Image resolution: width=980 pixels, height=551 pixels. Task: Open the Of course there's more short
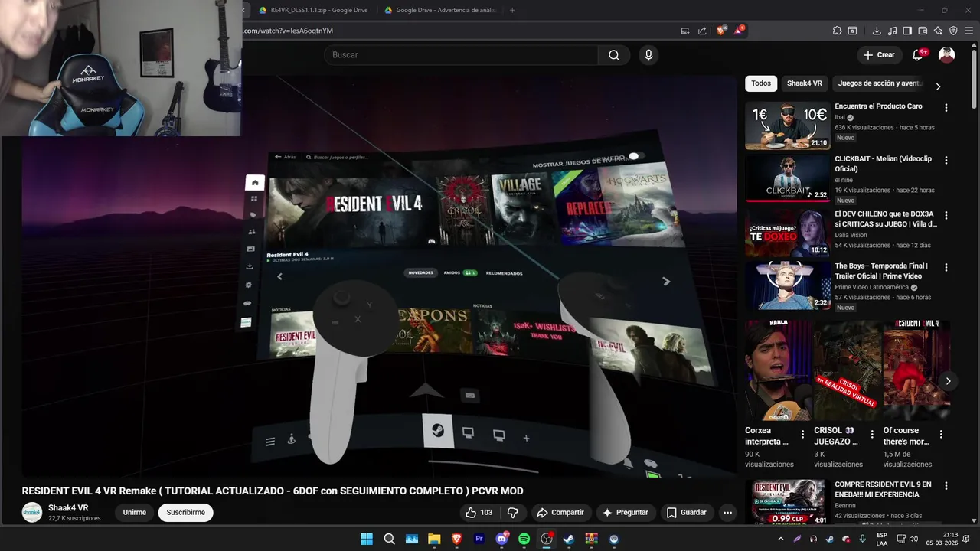pyautogui.click(x=916, y=370)
